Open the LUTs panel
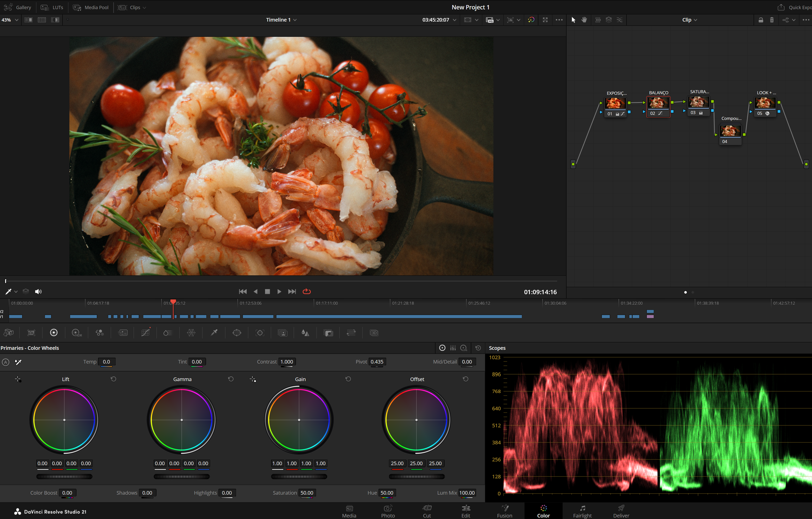 point(52,7)
